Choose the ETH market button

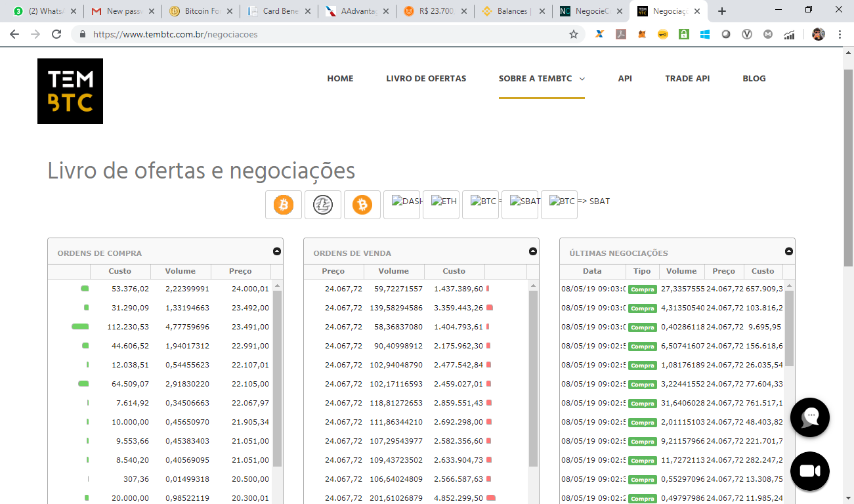click(441, 205)
